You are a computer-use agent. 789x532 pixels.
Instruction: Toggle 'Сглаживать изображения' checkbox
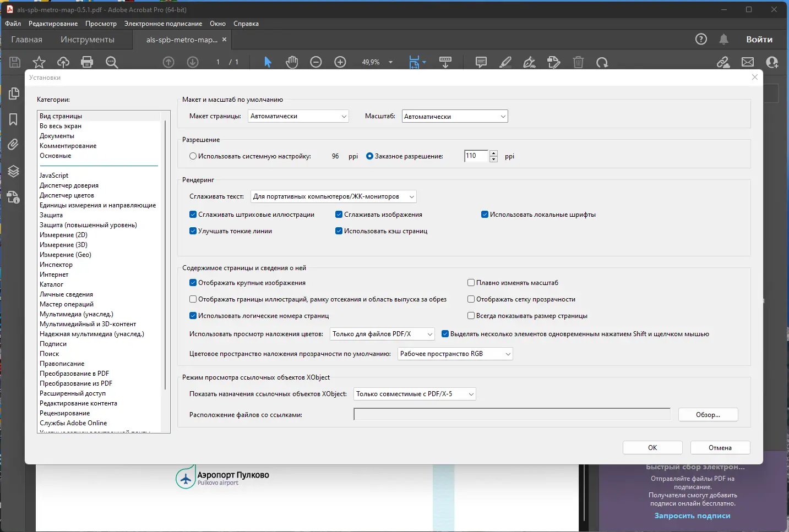click(x=339, y=215)
